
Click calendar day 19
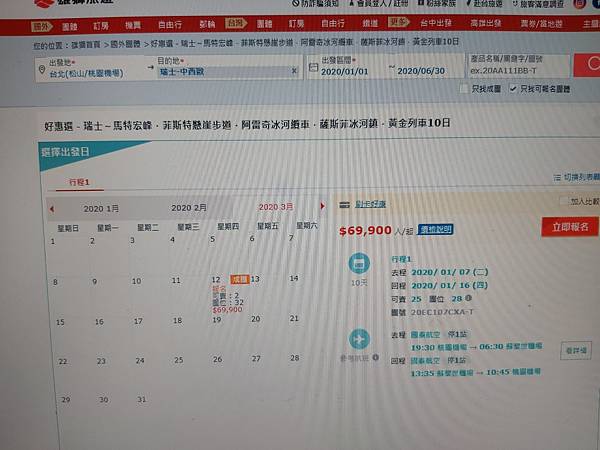point(217,320)
